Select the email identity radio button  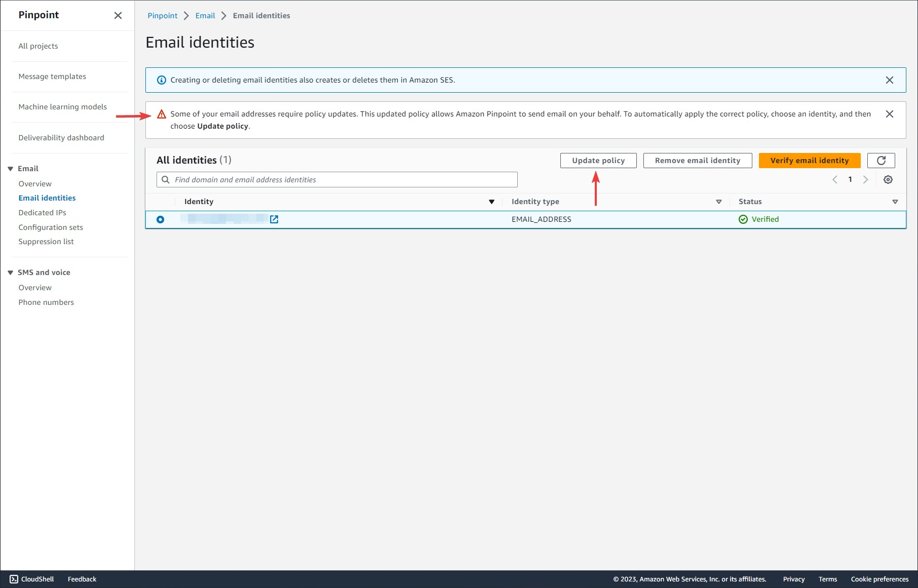click(160, 219)
